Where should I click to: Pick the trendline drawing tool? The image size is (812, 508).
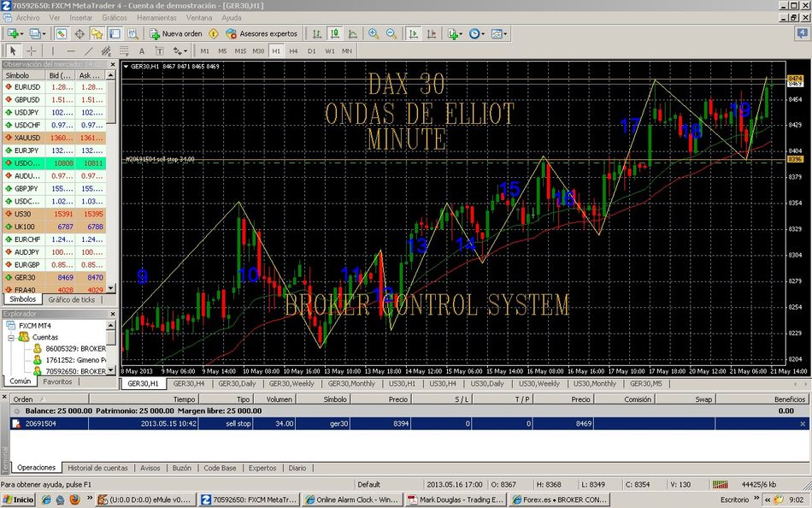point(88,51)
